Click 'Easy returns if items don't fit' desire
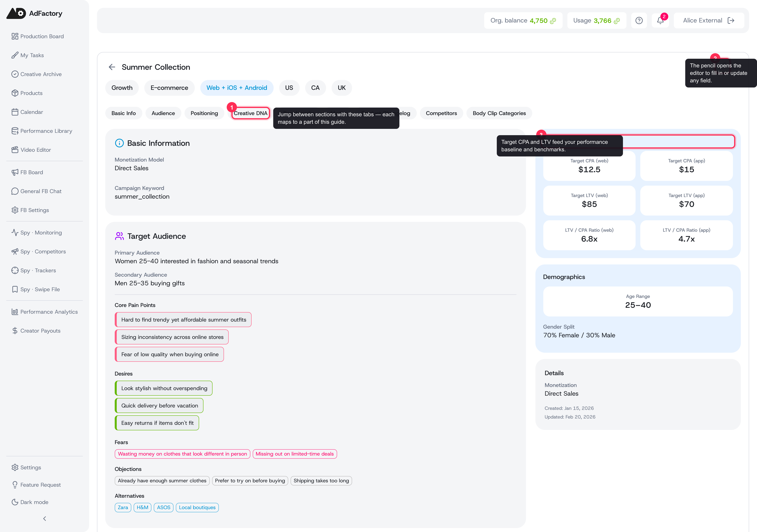Image resolution: width=757 pixels, height=532 pixels. pyautogui.click(x=157, y=423)
